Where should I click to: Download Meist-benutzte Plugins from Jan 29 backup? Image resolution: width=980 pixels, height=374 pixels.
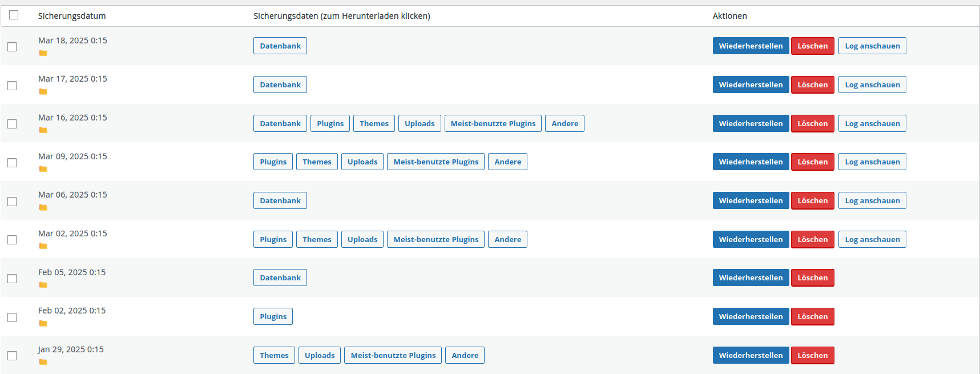[x=393, y=355]
